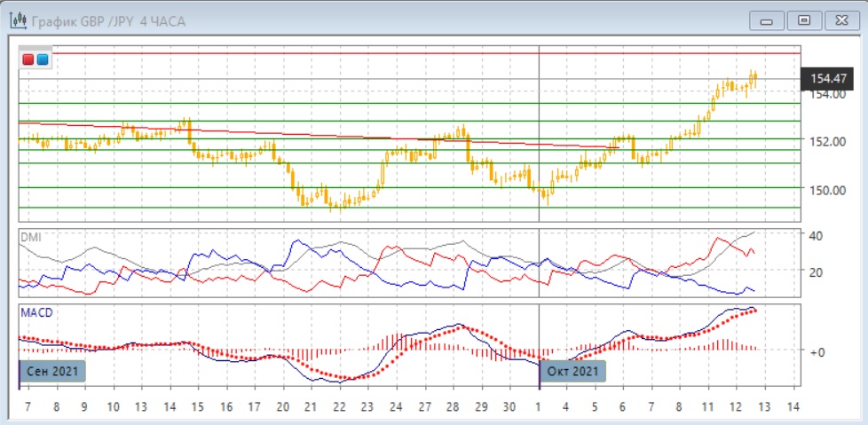This screenshot has height=425, width=868.
Task: Click the red square chart button
Action: pyautogui.click(x=28, y=59)
